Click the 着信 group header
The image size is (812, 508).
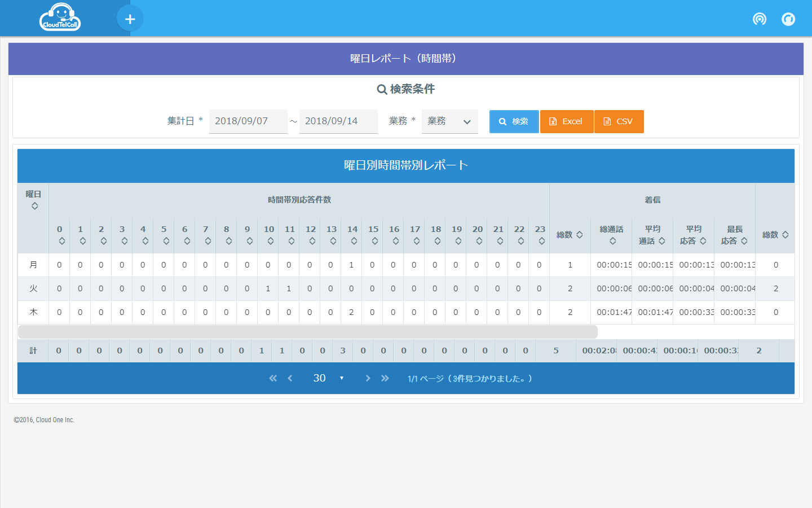click(x=652, y=200)
